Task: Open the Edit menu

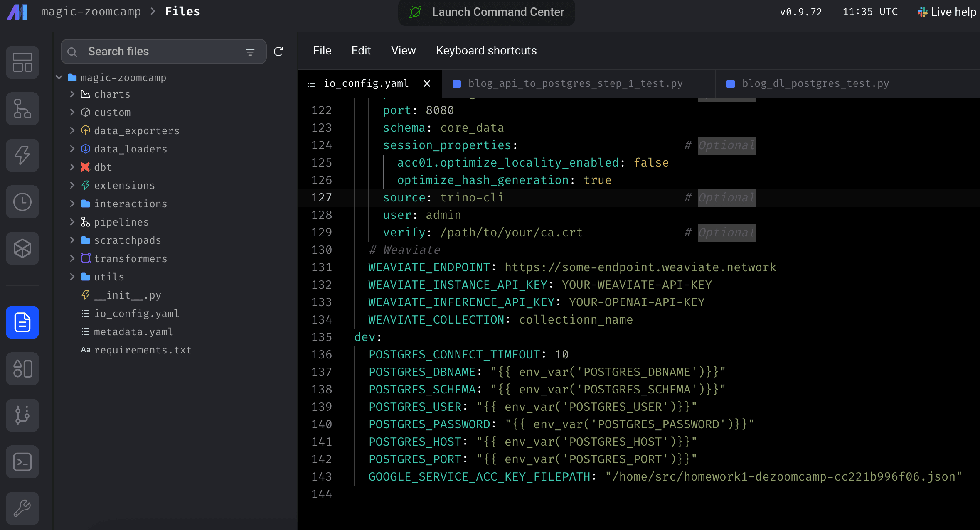Action: 361,51
